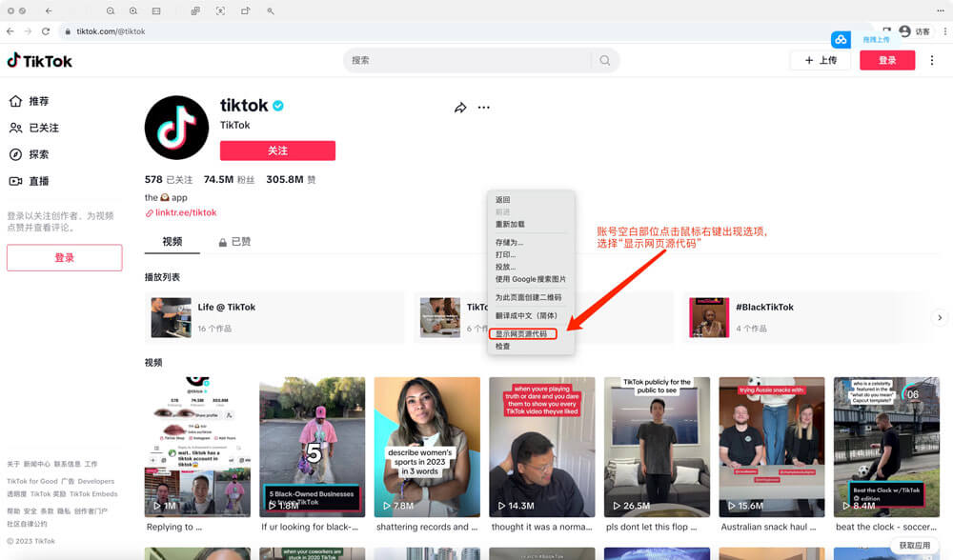The width and height of the screenshot is (953, 560).
Task: Click the 获取应用 get app button
Action: (915, 546)
